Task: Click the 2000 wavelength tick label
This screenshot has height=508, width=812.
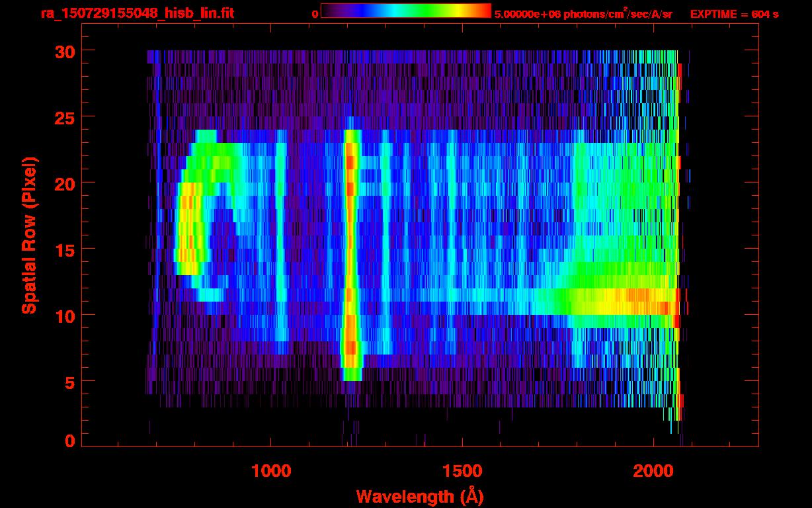Action: pyautogui.click(x=653, y=471)
